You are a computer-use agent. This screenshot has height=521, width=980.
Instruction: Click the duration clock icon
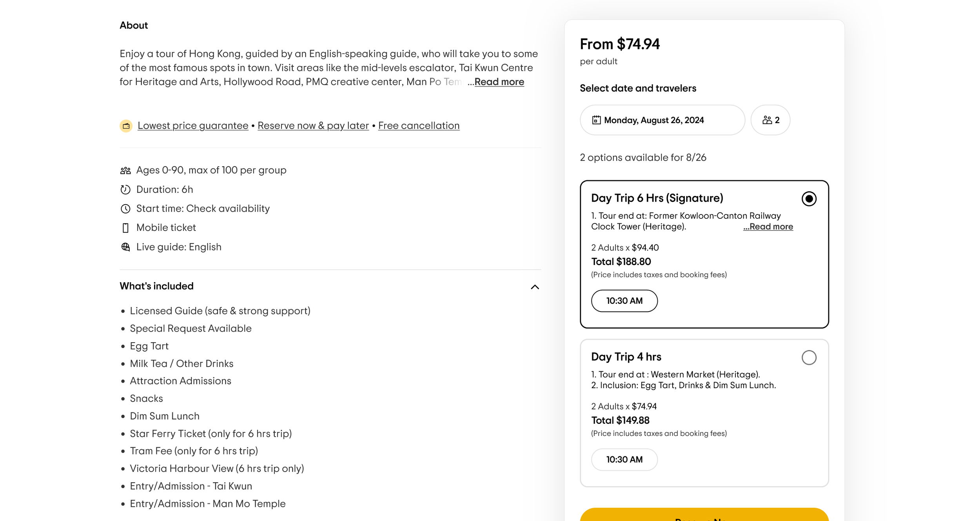pos(125,190)
